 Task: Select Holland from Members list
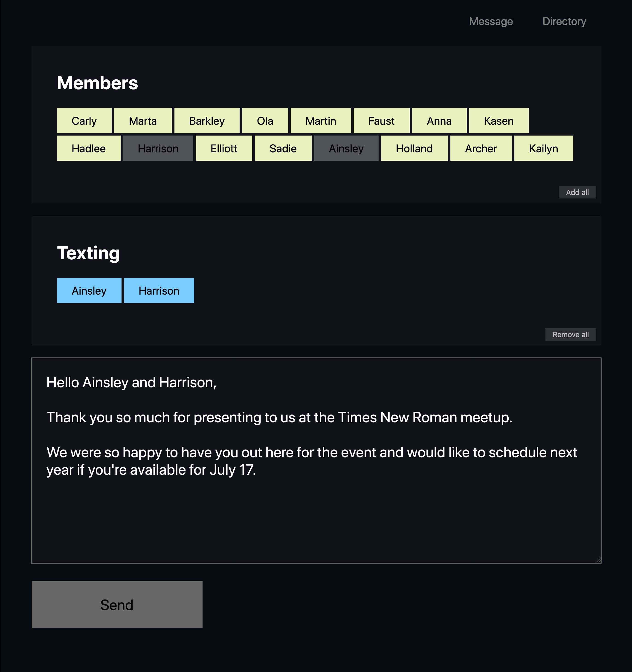click(414, 148)
